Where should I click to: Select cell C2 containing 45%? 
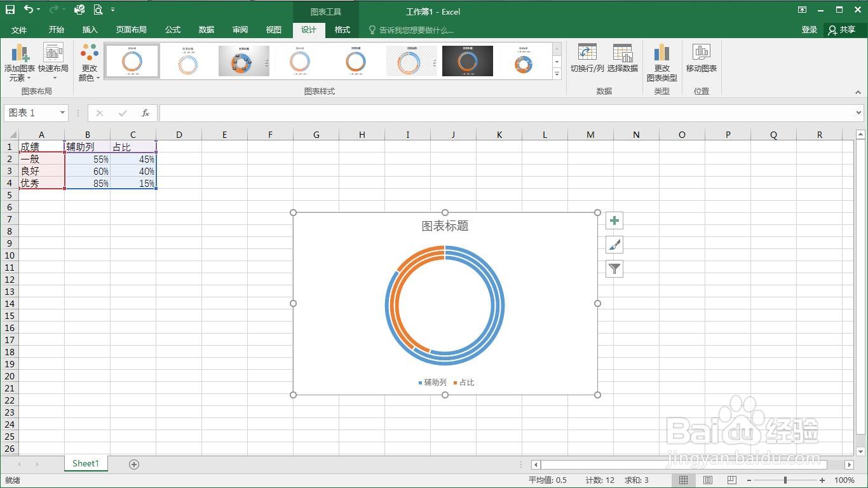click(x=133, y=159)
